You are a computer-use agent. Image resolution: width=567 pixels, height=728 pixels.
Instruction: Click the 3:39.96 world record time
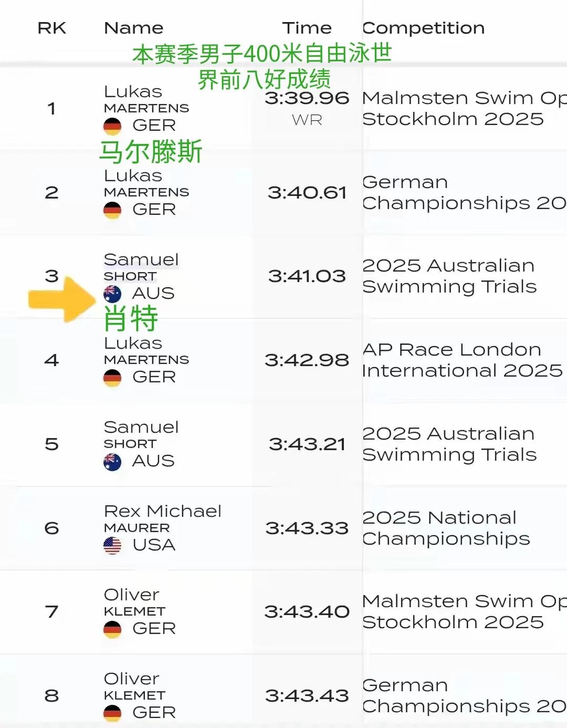click(307, 98)
